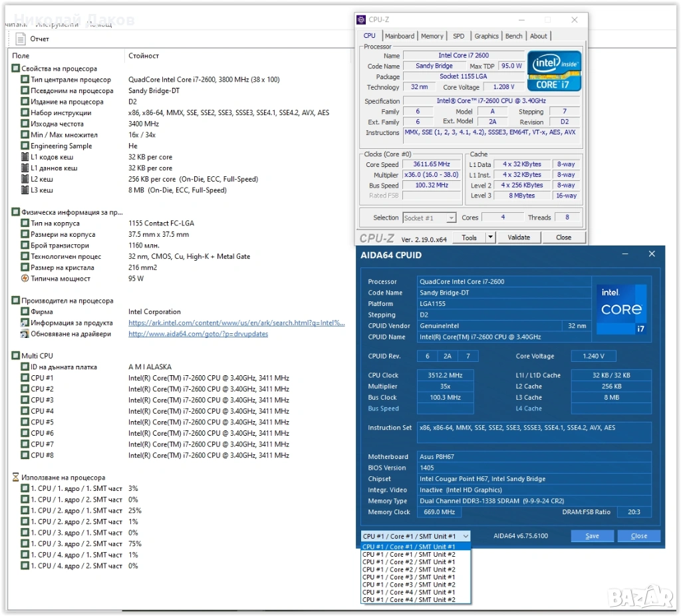Click the Отчет report icon in toolbar
Image resolution: width=681 pixels, height=616 pixels.
[x=21, y=39]
